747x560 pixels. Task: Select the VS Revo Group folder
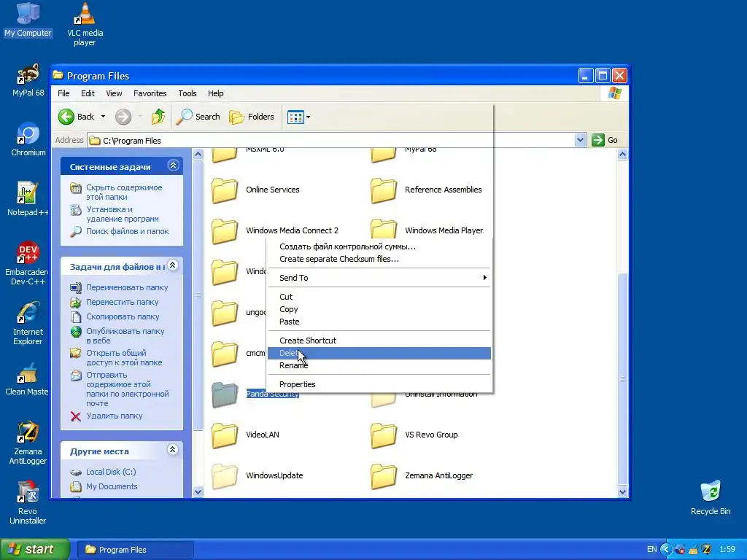coord(414,435)
